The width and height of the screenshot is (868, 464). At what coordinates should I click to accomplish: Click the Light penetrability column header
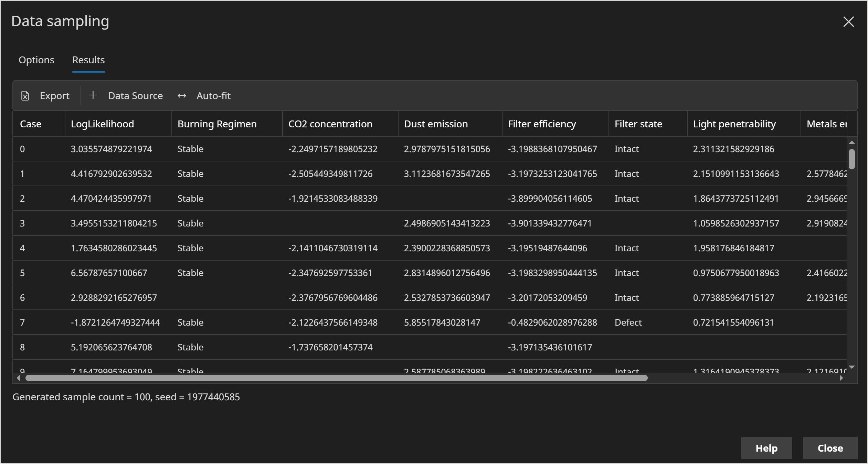734,124
